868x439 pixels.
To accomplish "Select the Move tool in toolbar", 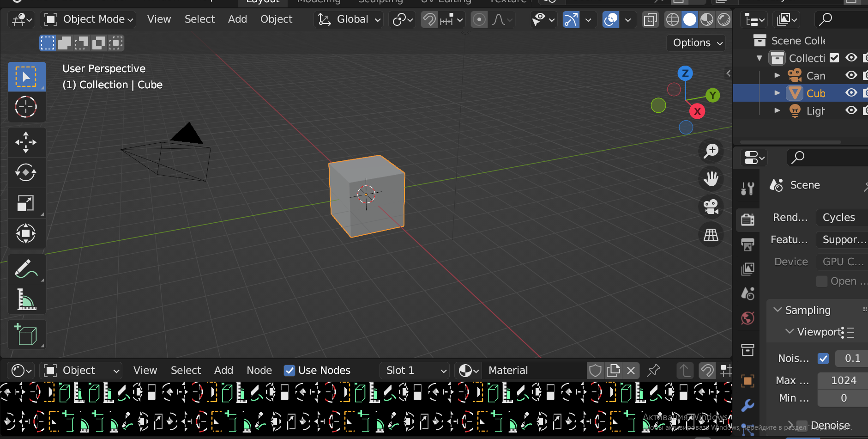I will pyautogui.click(x=26, y=142).
